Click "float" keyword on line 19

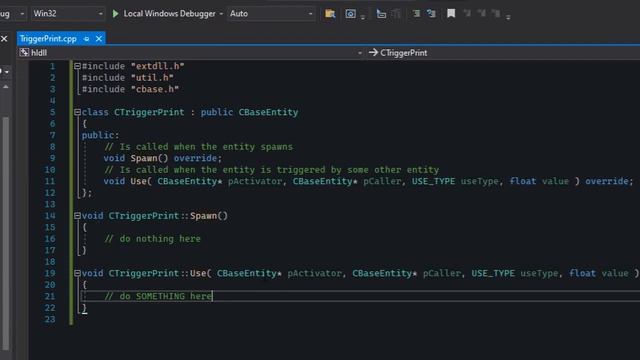tap(582, 273)
